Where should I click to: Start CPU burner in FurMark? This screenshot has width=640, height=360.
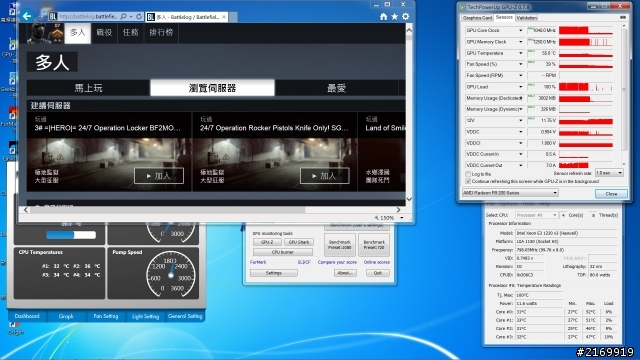point(282,252)
